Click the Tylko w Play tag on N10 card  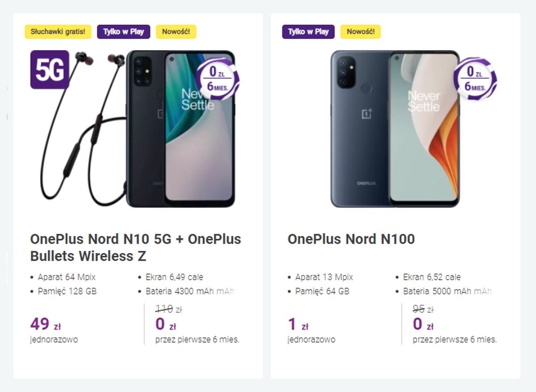click(123, 32)
